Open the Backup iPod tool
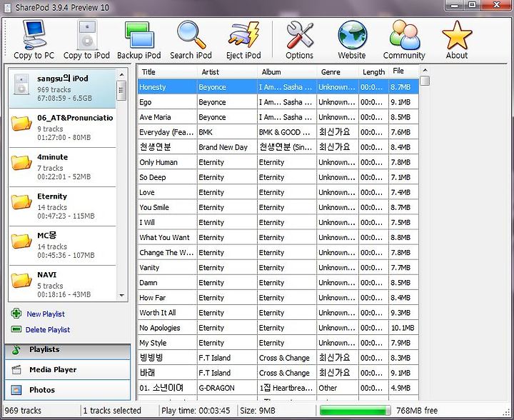 click(139, 35)
